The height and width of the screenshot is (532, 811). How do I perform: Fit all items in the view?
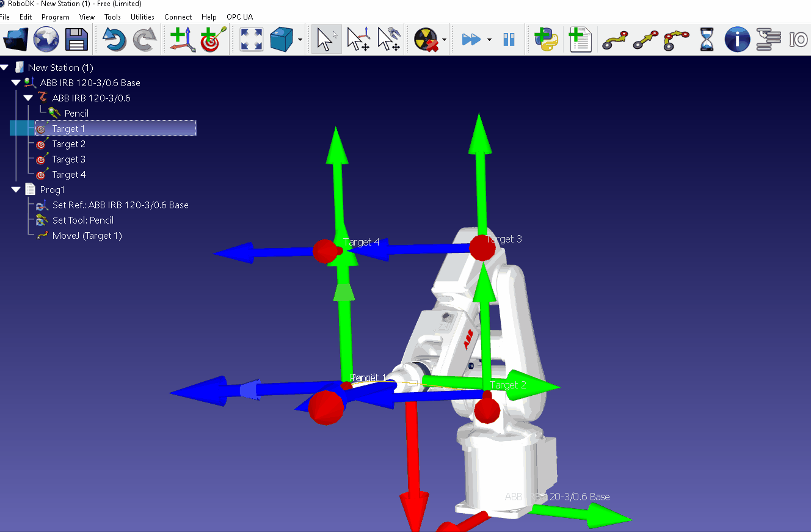click(x=251, y=40)
